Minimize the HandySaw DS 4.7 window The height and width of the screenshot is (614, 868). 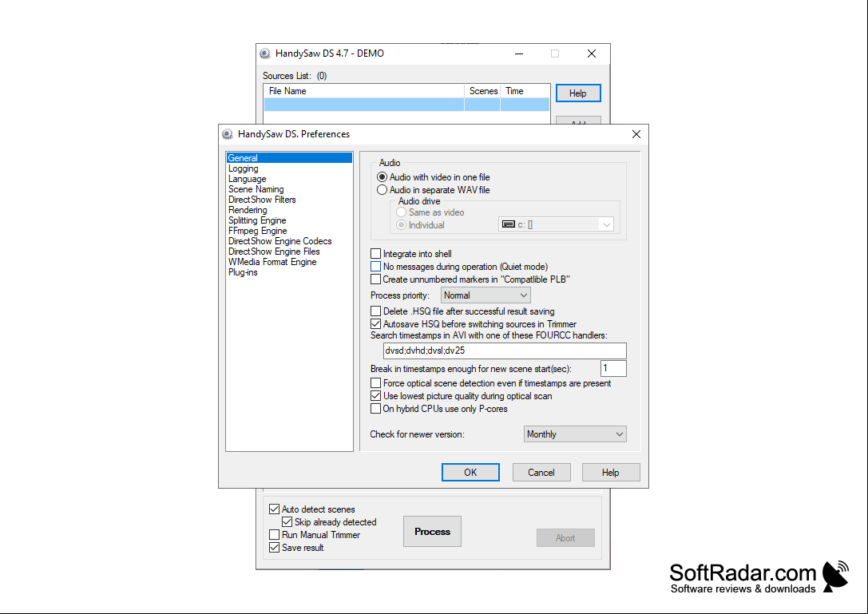519,53
